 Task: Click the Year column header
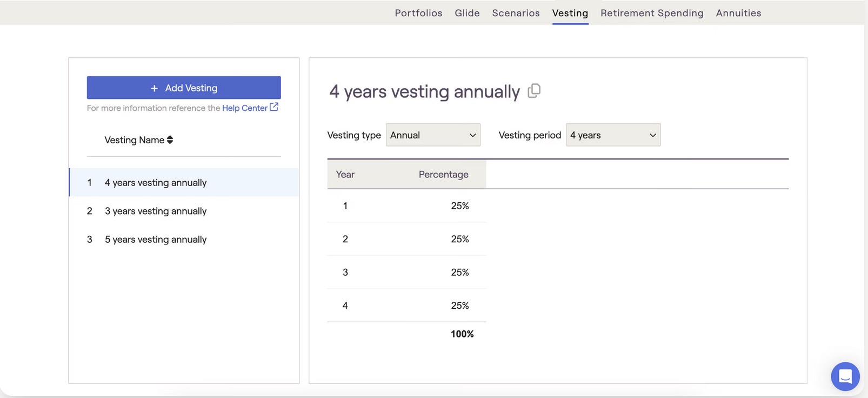click(345, 175)
